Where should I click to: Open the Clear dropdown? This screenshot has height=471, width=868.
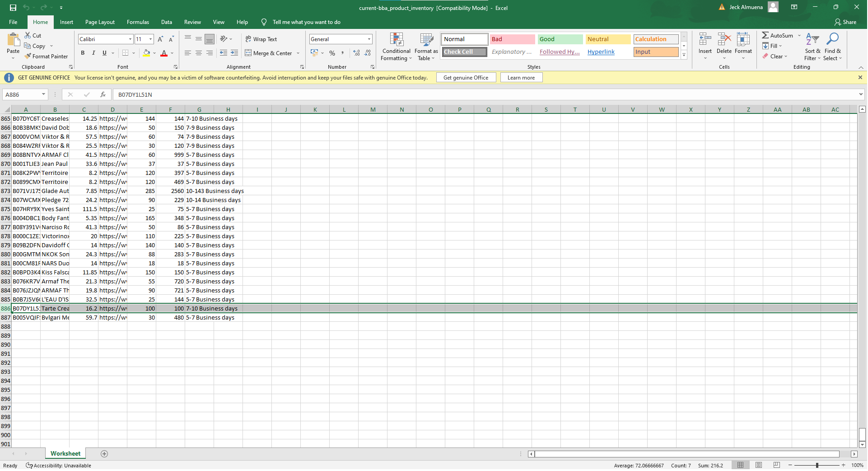coord(775,57)
